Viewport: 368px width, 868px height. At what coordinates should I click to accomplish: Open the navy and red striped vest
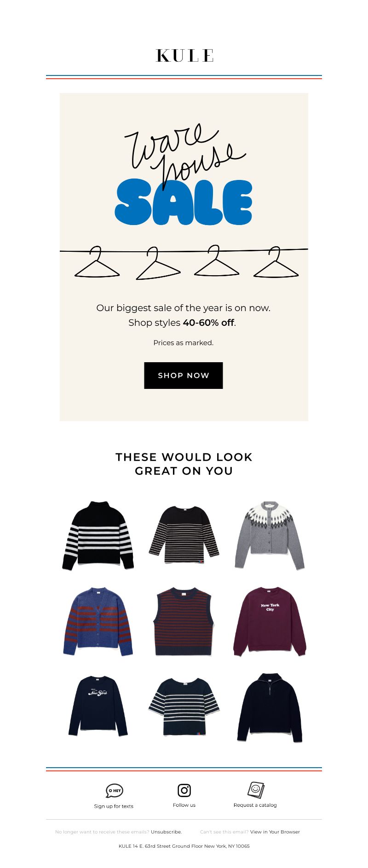tap(184, 621)
